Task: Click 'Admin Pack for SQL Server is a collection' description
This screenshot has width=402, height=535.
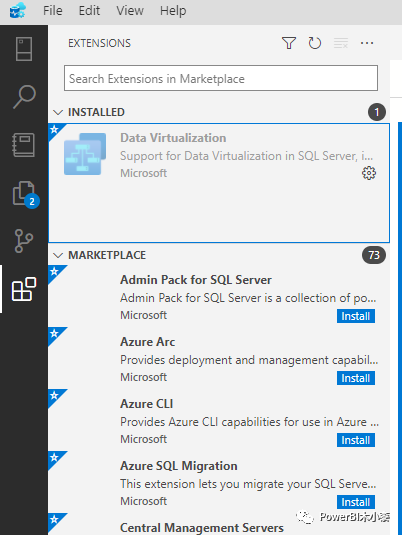Action: click(248, 298)
